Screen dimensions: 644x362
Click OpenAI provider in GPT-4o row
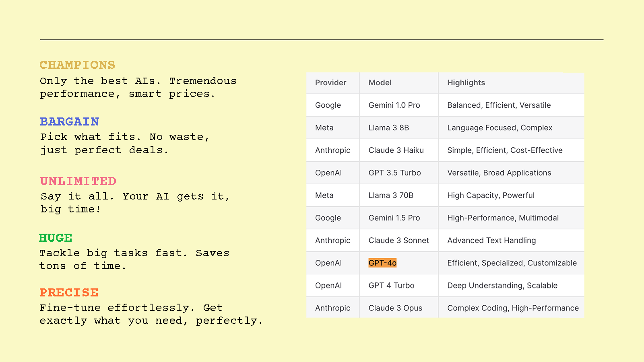328,263
